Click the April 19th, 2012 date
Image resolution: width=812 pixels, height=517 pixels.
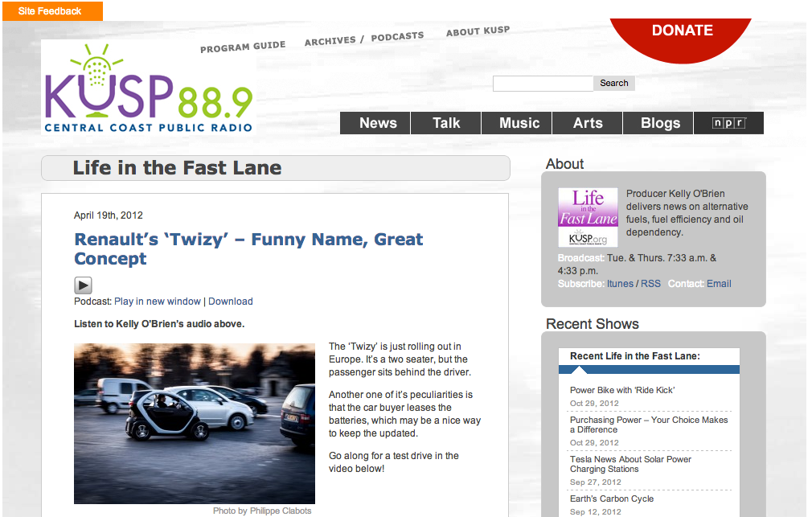coord(109,215)
